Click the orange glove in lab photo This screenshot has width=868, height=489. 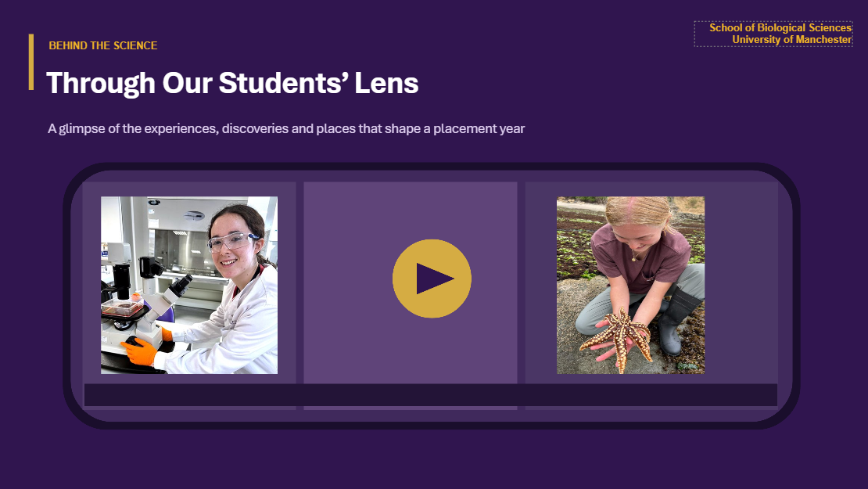click(140, 351)
